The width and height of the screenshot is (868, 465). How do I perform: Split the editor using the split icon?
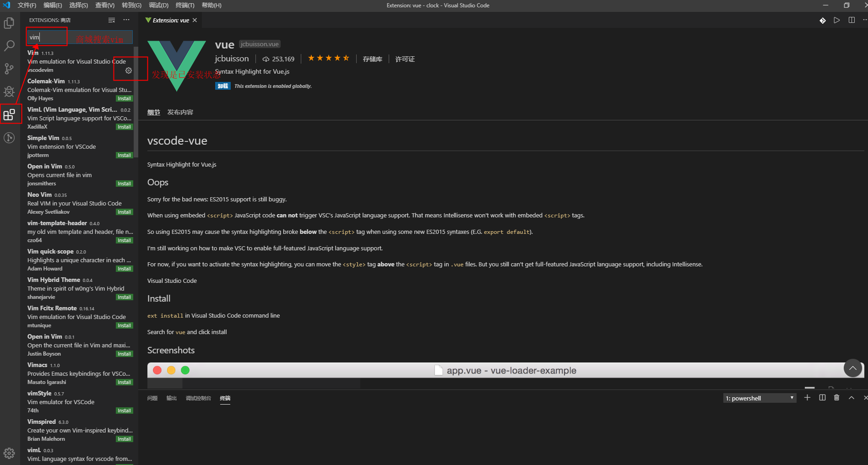click(x=852, y=20)
